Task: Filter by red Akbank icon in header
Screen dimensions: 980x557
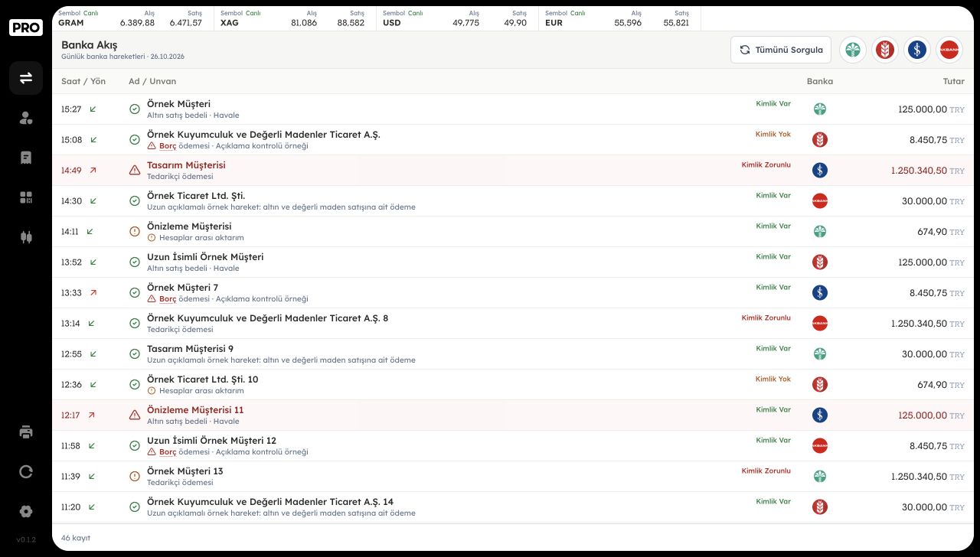Action: (949, 50)
